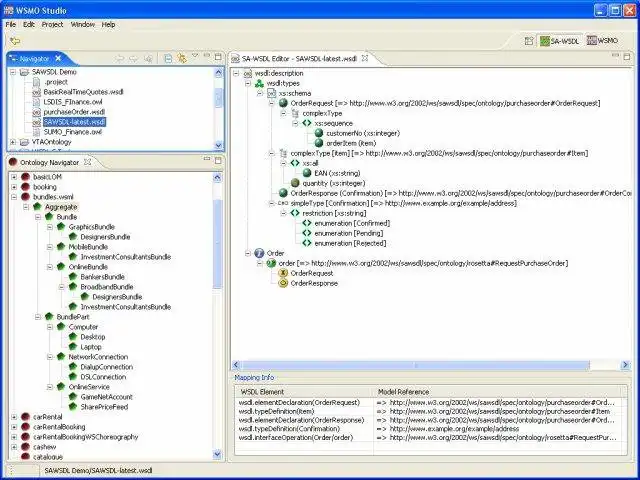
Task: Click the SAWSDL-latest.wsdl file icon in Navigator
Action: coord(37,122)
